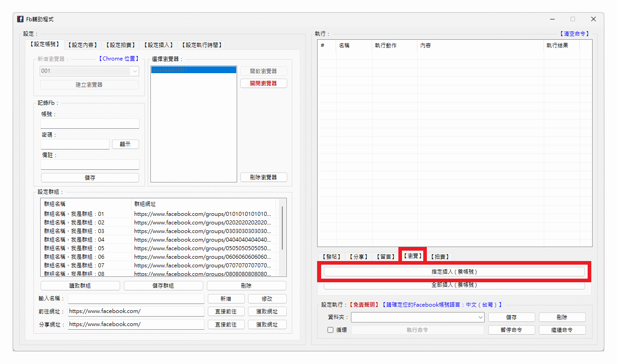Switch to the 【設定插入】 tab

click(x=158, y=45)
